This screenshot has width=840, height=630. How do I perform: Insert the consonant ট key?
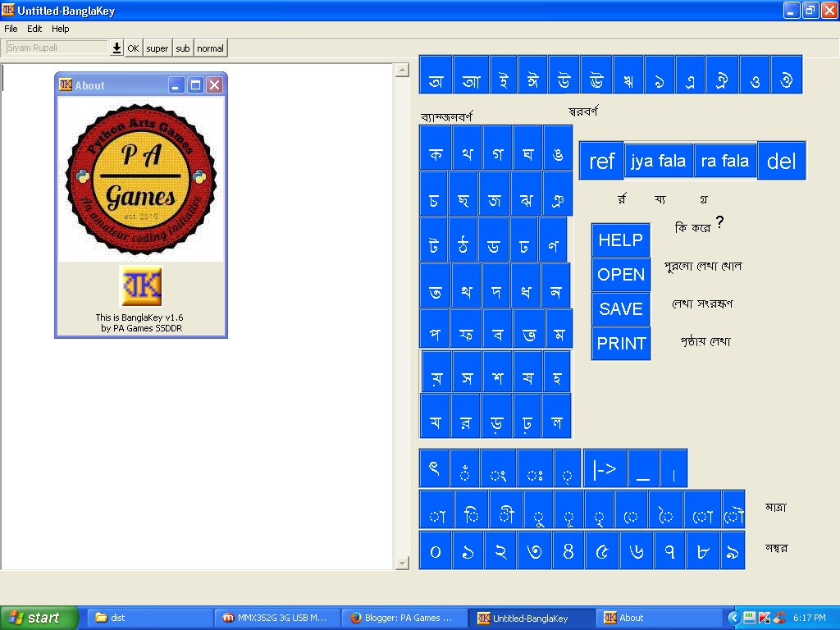click(x=433, y=240)
